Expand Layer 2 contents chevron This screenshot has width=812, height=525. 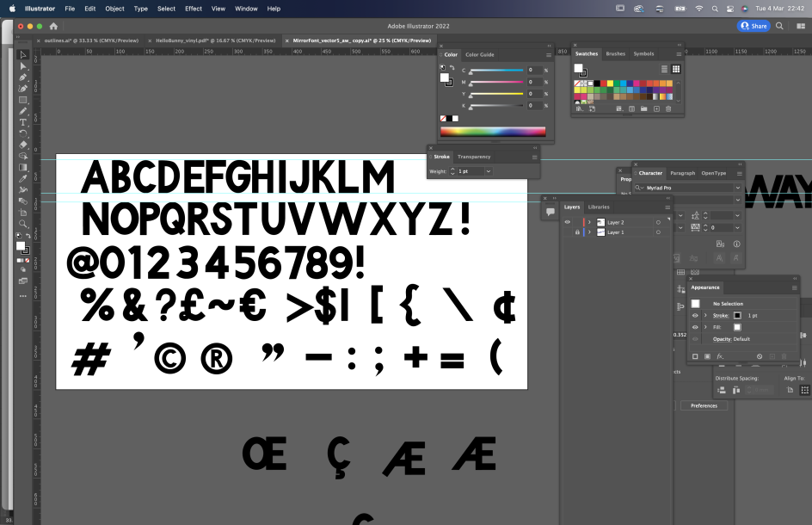589,222
